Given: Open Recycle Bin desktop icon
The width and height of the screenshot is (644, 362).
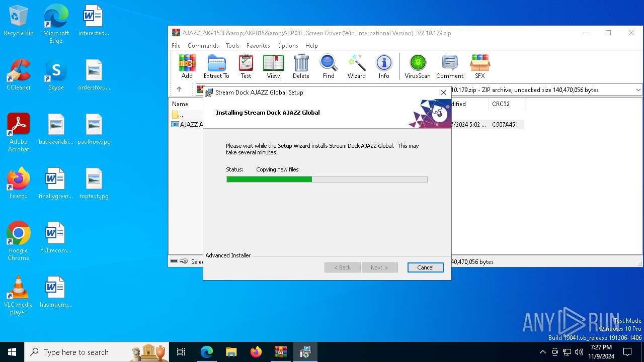Looking at the screenshot, I should pyautogui.click(x=19, y=22).
